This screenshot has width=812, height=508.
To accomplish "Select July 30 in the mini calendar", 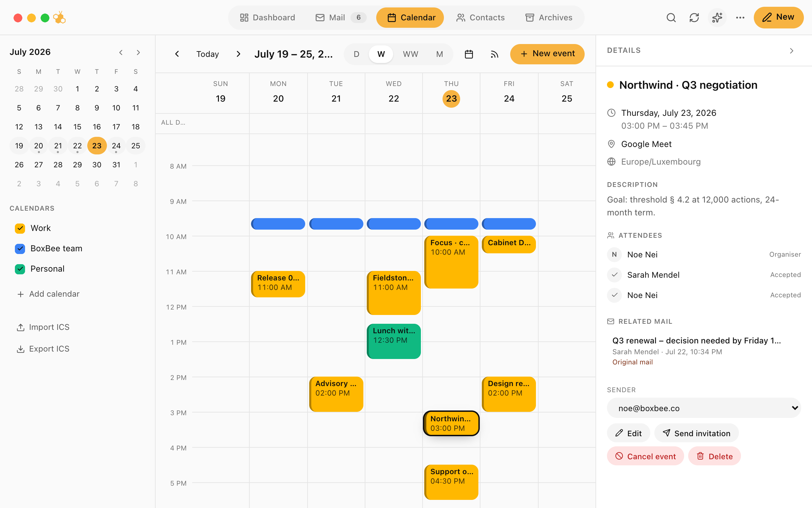I will tap(97, 165).
